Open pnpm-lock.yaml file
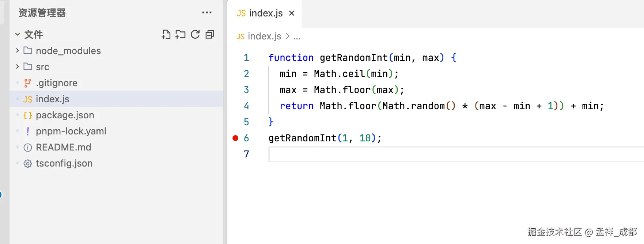The height and width of the screenshot is (244, 644). point(71,131)
